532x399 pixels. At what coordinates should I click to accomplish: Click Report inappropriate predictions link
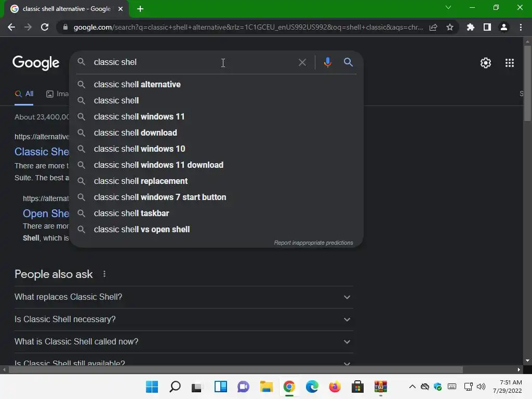point(313,243)
